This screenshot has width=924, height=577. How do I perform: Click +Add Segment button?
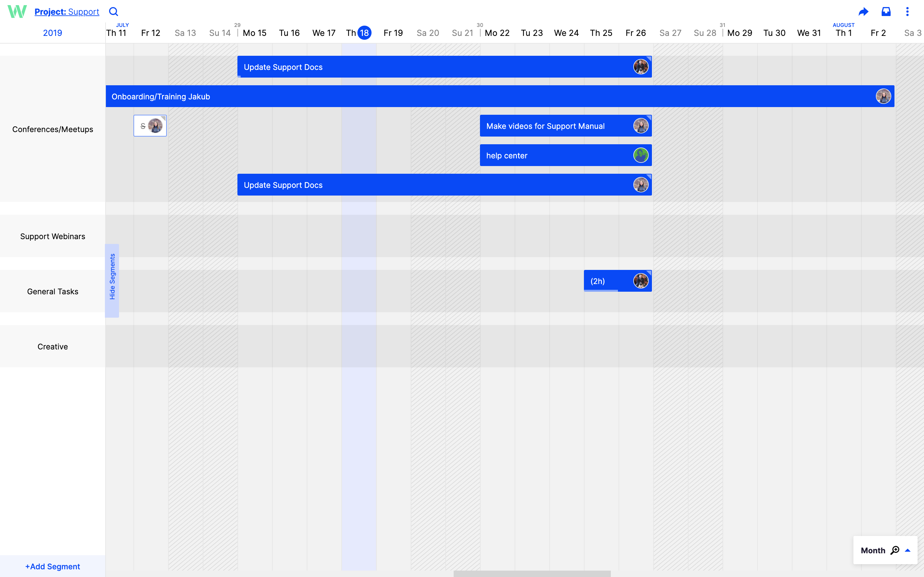pyautogui.click(x=52, y=566)
